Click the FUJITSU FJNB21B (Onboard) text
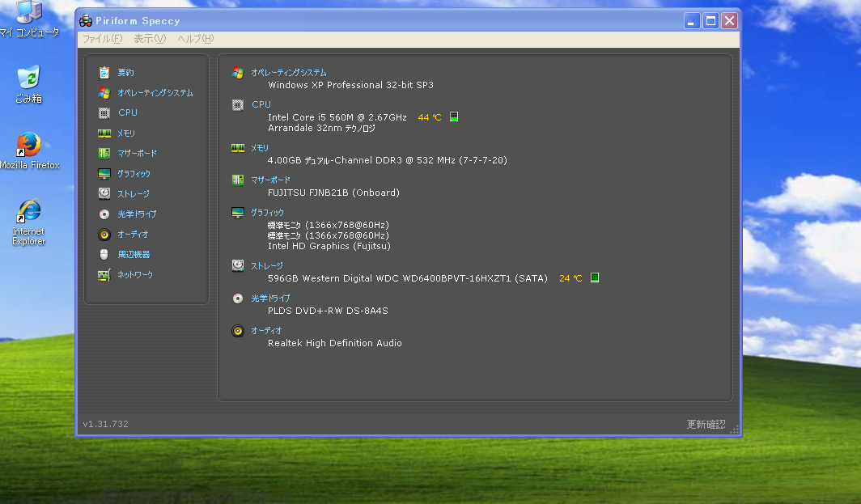Image resolution: width=861 pixels, height=504 pixels. (x=334, y=193)
